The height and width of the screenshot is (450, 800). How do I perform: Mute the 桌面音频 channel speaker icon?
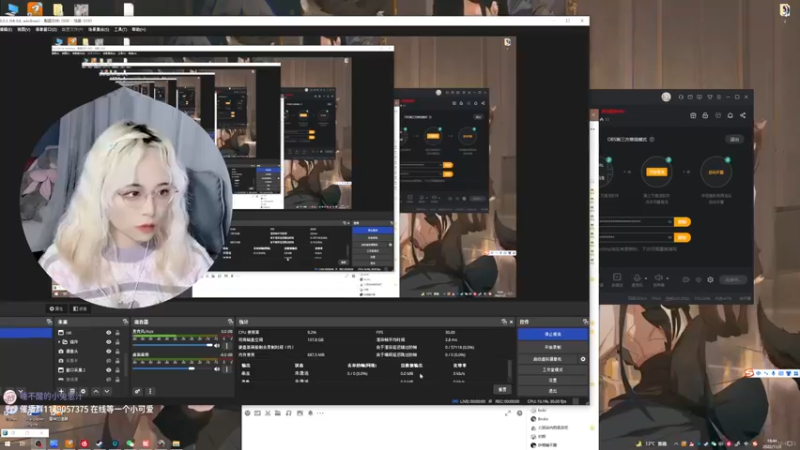[x=217, y=368]
